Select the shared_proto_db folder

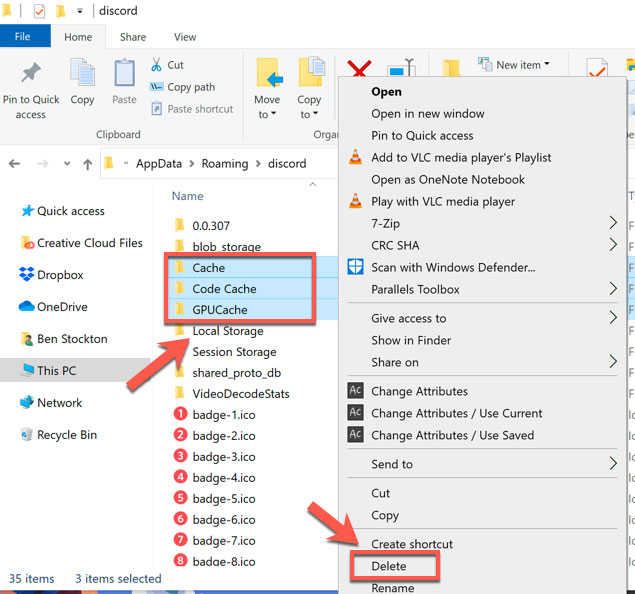237,373
